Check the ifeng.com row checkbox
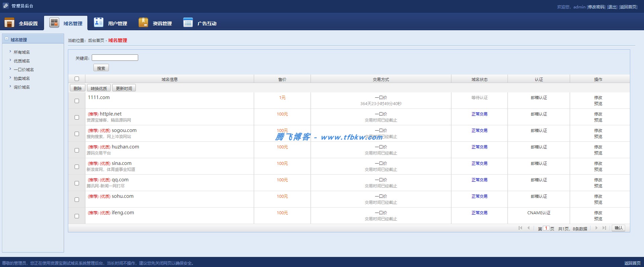 tap(77, 216)
